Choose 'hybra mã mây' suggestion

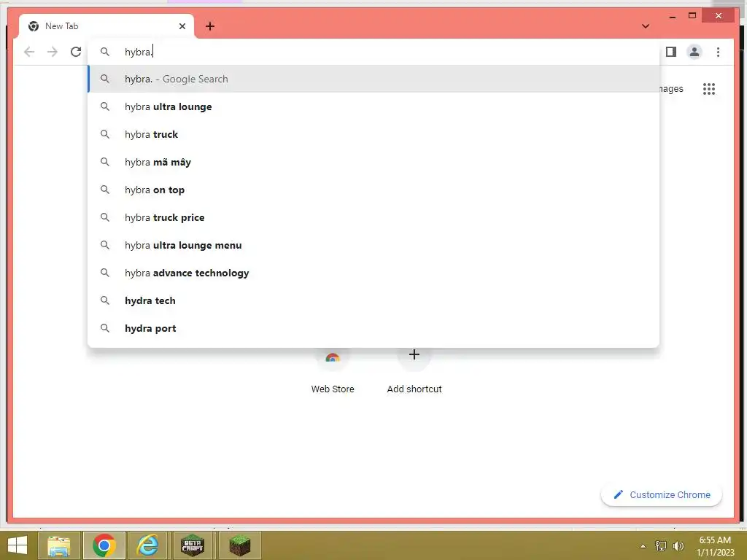point(374,162)
